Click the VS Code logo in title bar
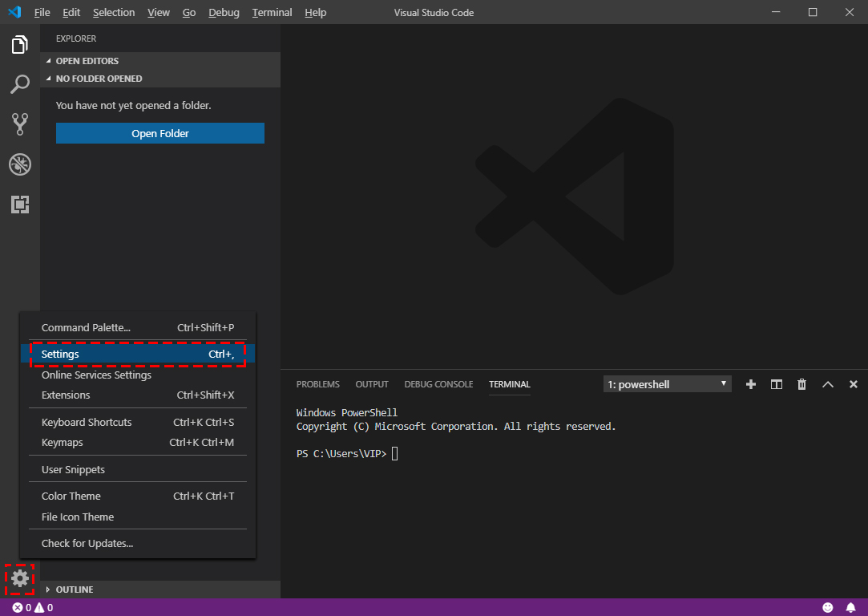Viewport: 868px width, 616px height. click(15, 12)
